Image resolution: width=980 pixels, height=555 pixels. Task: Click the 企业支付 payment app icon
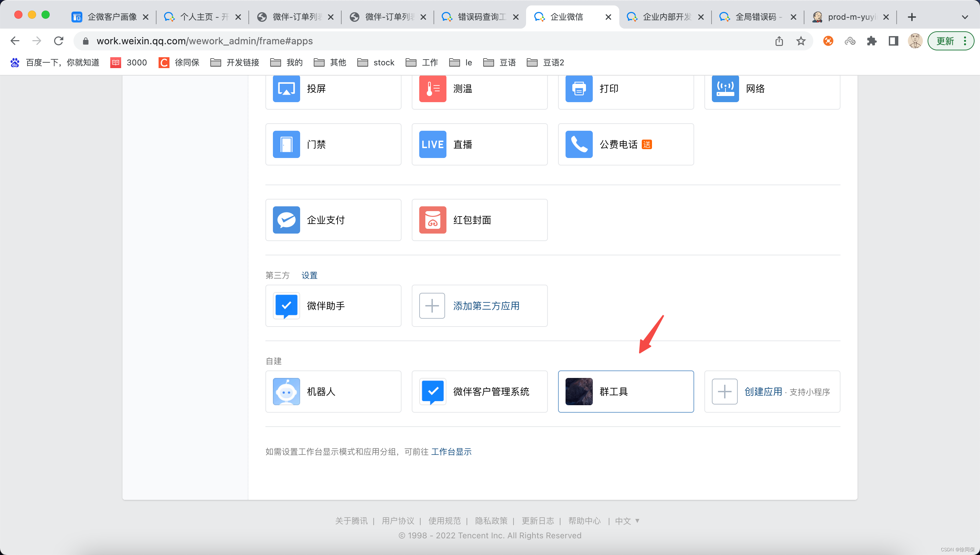[286, 220]
